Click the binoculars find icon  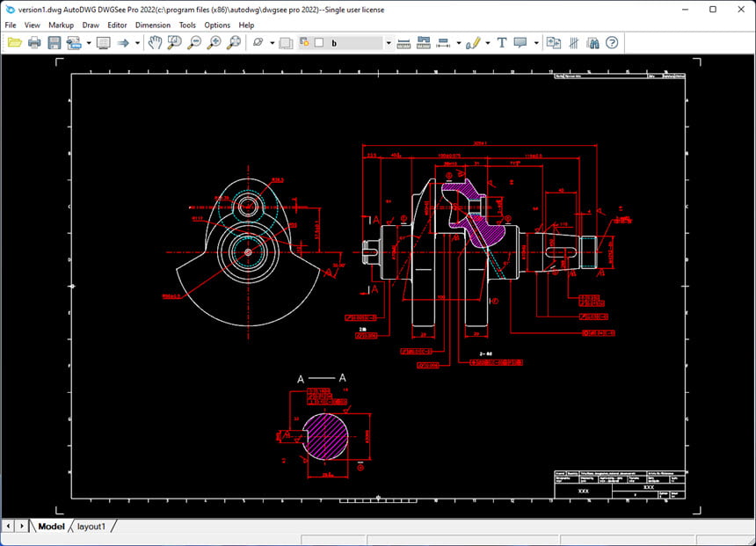pyautogui.click(x=592, y=43)
